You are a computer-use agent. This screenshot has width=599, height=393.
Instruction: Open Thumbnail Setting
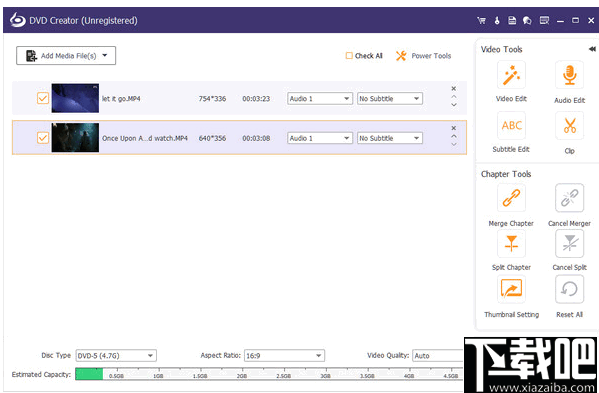coord(511,289)
